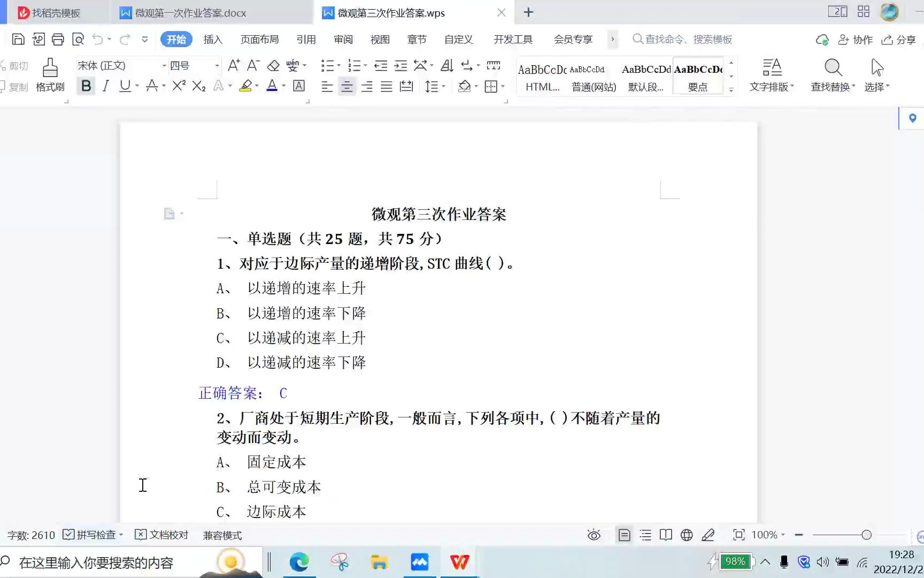Image resolution: width=924 pixels, height=578 pixels.
Task: Open the References (引用) tab
Action: tap(306, 39)
